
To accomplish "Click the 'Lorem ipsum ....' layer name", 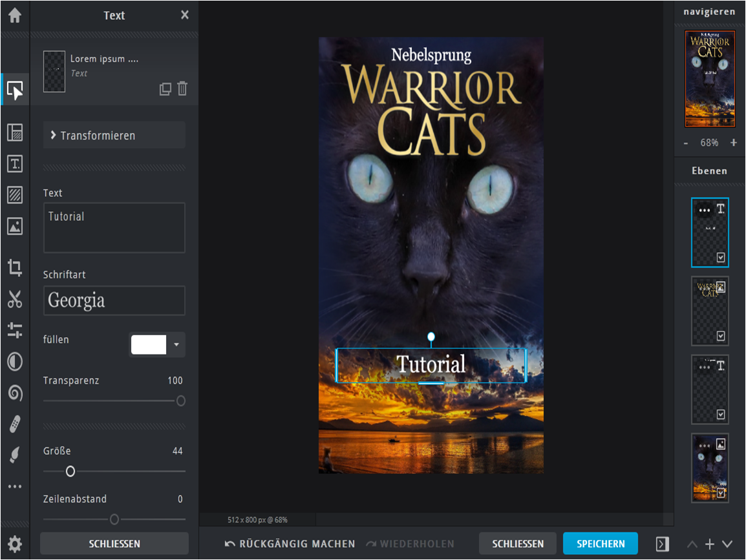I will pyautogui.click(x=104, y=59).
